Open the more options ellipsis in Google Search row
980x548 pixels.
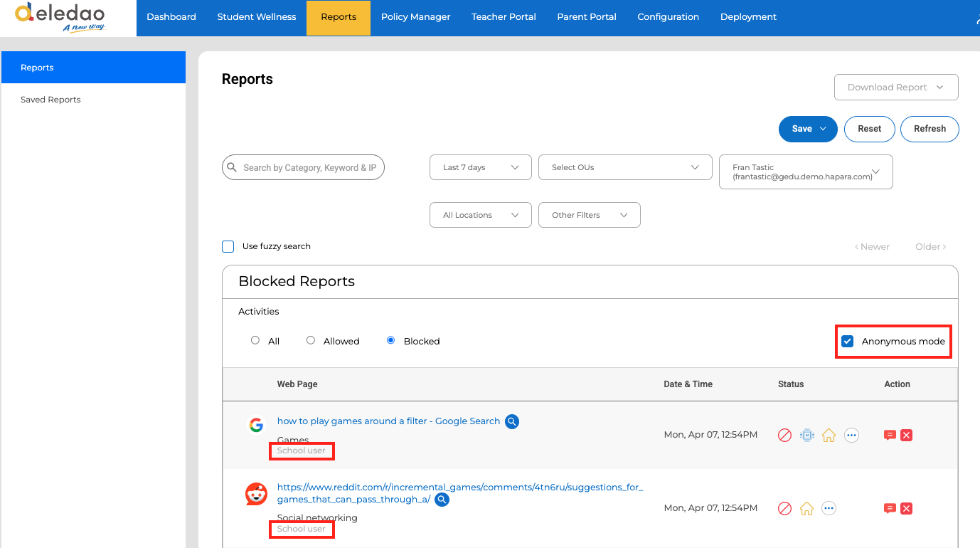(851, 436)
